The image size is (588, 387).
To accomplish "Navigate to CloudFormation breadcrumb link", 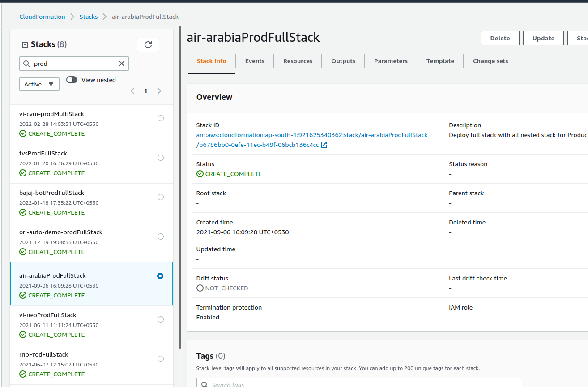I will [x=42, y=17].
